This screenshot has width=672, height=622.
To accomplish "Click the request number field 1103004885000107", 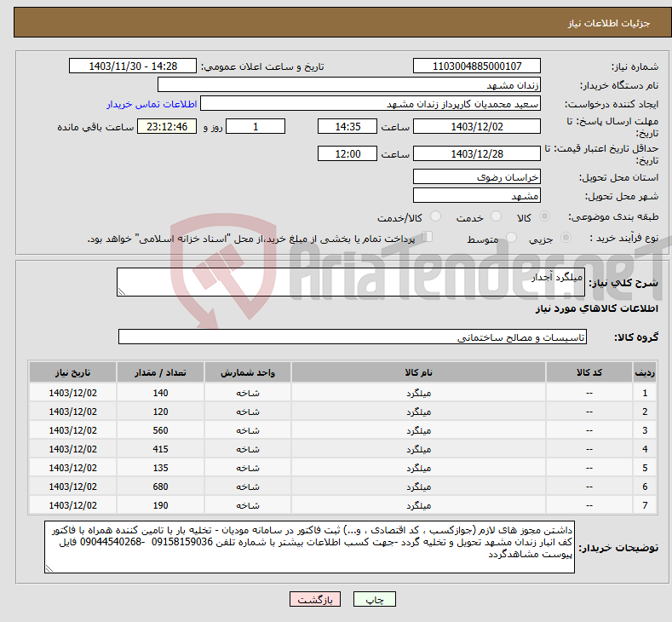I will pos(477,66).
